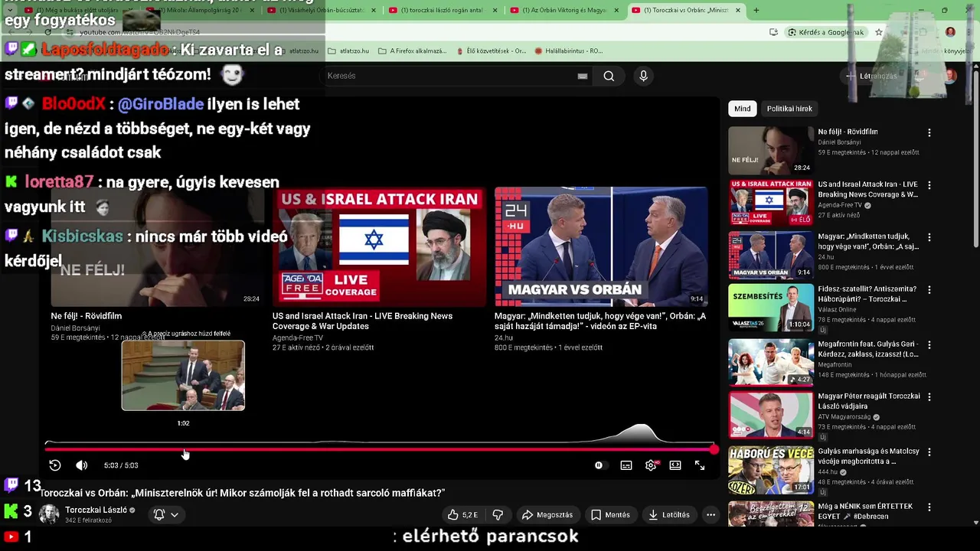Open Ne félj! - Rövidfilm sidebar thumbnail
The image size is (980, 551).
point(771,150)
